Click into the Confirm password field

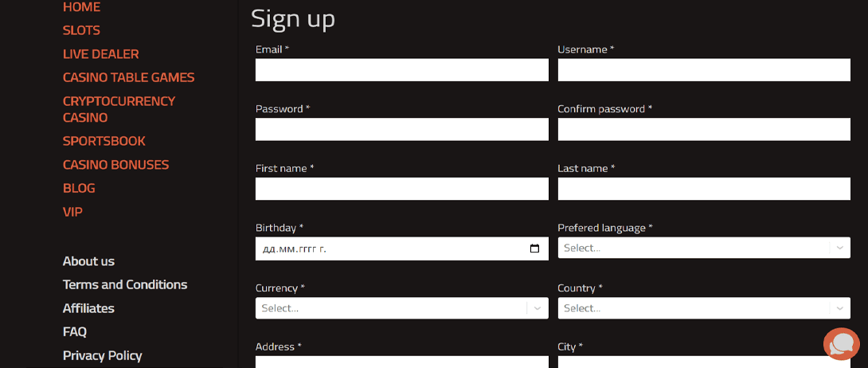pos(704,129)
